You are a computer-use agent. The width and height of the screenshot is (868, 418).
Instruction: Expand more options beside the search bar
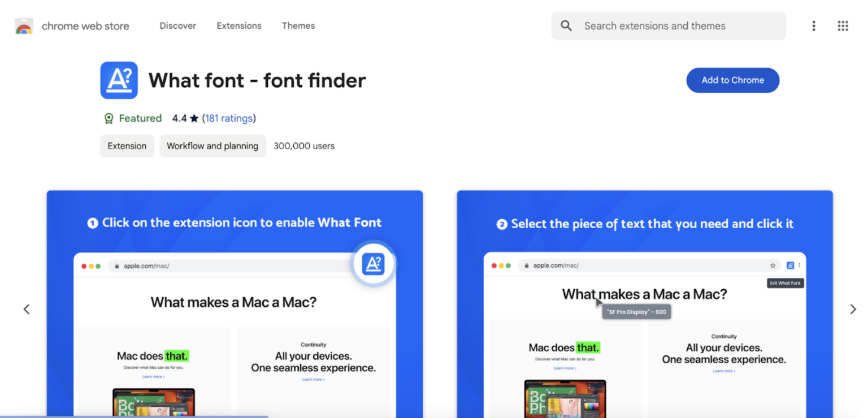point(813,25)
